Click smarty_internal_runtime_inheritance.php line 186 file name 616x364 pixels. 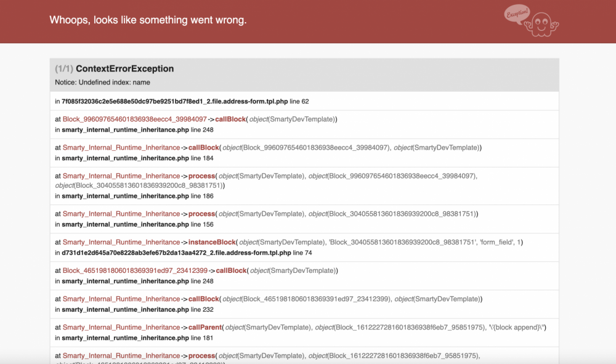click(x=125, y=196)
